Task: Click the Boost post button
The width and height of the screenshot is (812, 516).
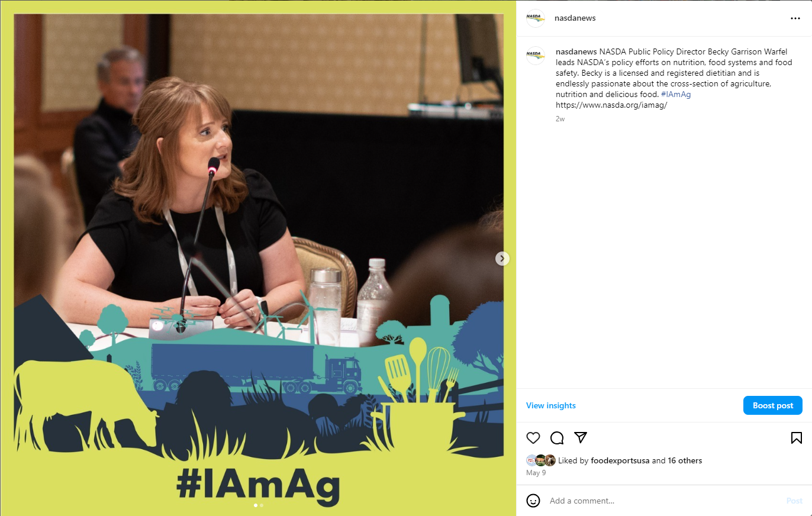Action: pos(773,405)
